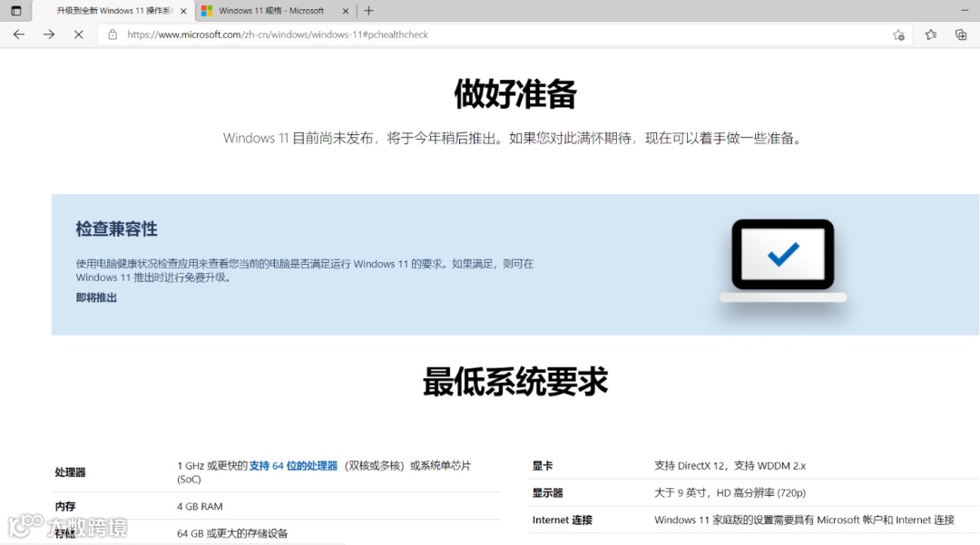Select the 显卡 row label
The width and height of the screenshot is (980, 545).
[x=543, y=466]
